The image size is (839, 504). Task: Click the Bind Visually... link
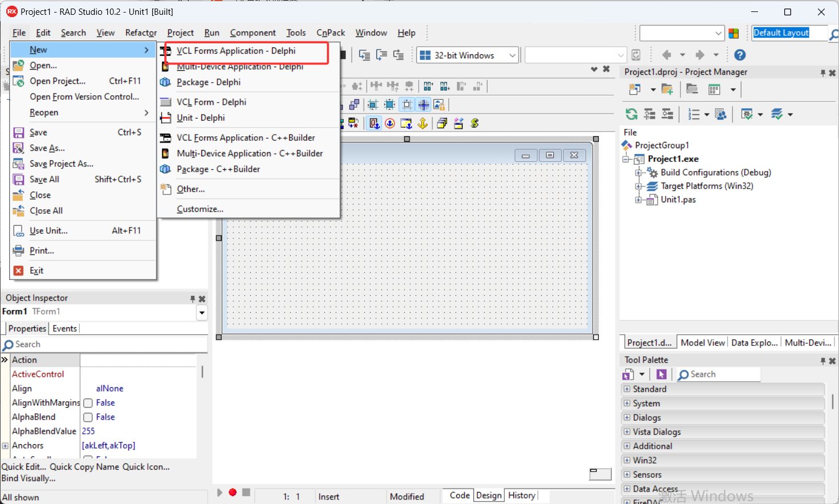(x=29, y=478)
